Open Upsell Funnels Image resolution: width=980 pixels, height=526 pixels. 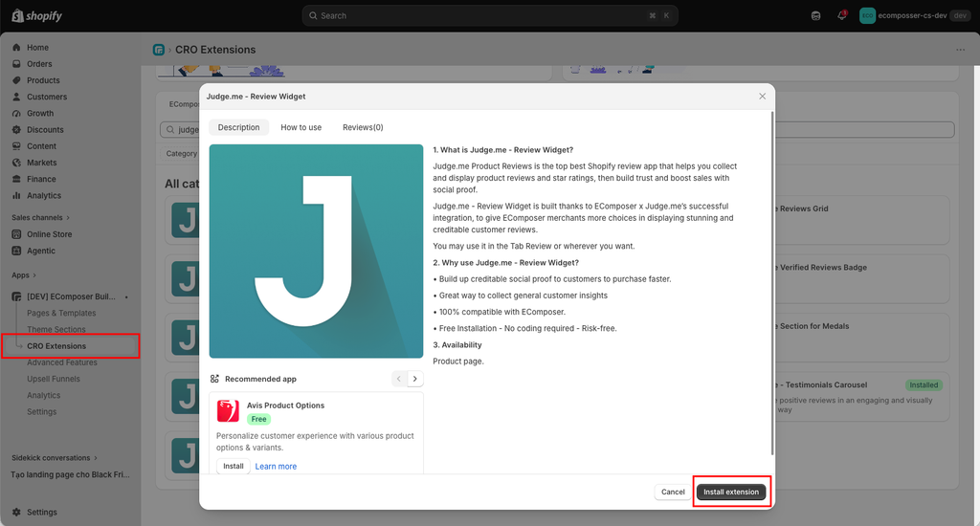coord(54,379)
